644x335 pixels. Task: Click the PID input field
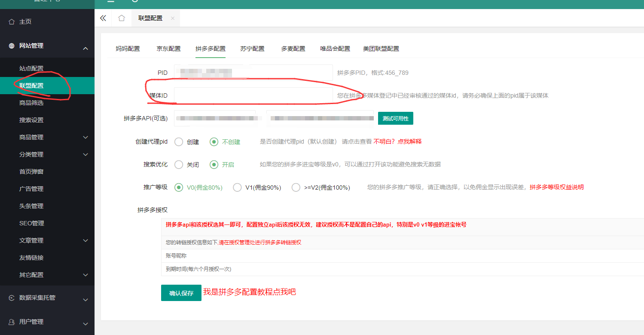tap(253, 73)
